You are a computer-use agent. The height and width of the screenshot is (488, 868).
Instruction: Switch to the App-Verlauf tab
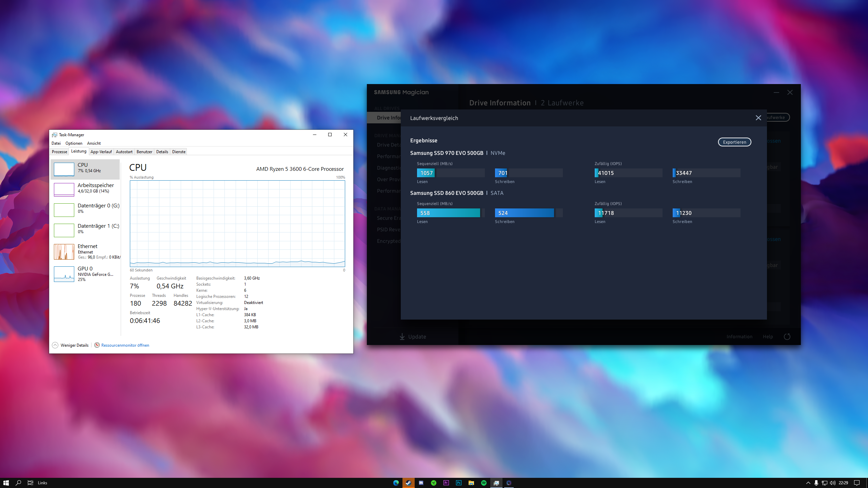point(101,151)
